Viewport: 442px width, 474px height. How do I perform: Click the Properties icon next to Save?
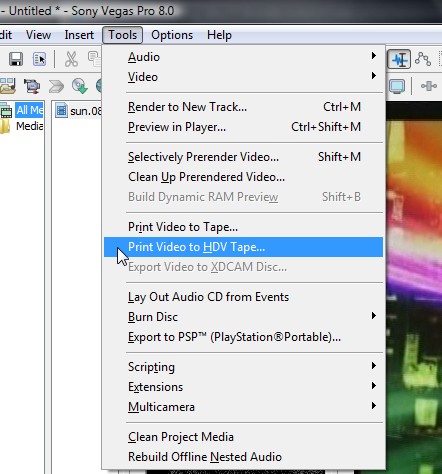(39, 59)
